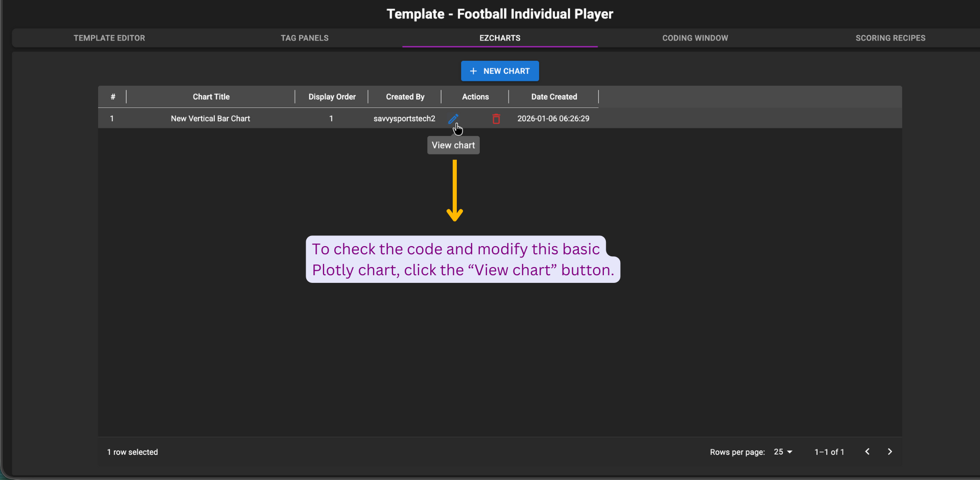Sort by the Created By column header
This screenshot has height=480, width=980.
coord(405,97)
